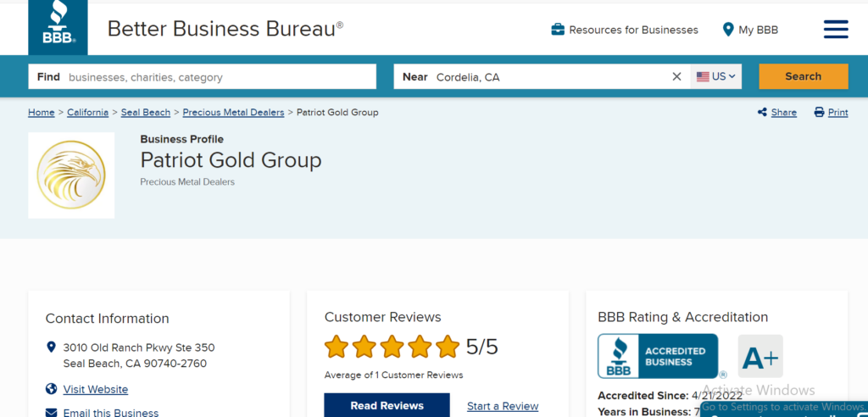Click the BBB Rating & Accreditation heading
Image resolution: width=868 pixels, height=417 pixels.
click(683, 317)
